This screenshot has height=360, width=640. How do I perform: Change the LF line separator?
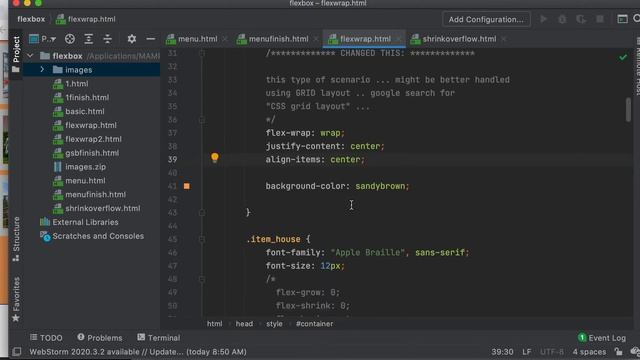tap(527, 352)
